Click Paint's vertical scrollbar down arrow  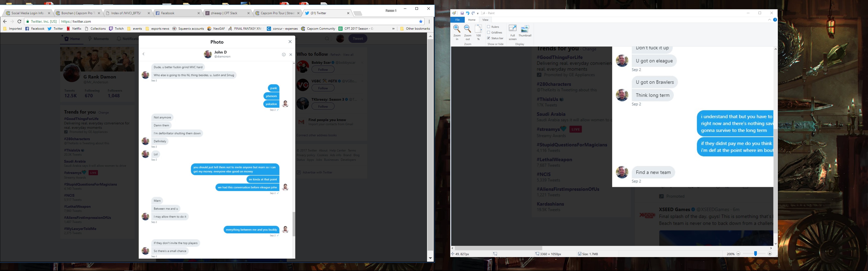coord(775,244)
